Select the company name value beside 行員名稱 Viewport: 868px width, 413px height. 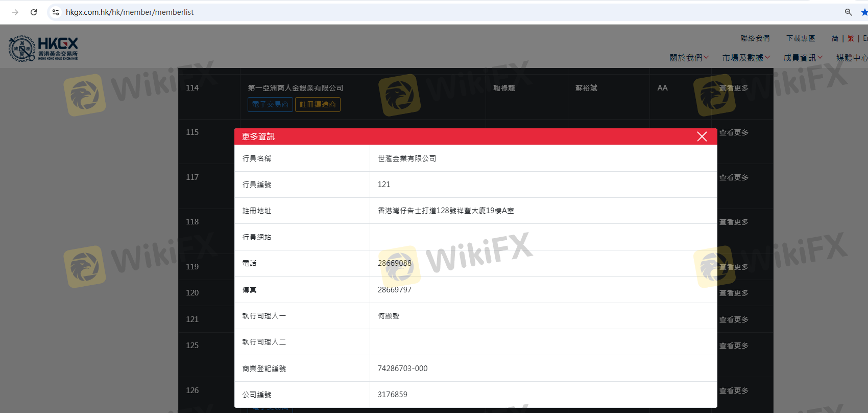[407, 158]
